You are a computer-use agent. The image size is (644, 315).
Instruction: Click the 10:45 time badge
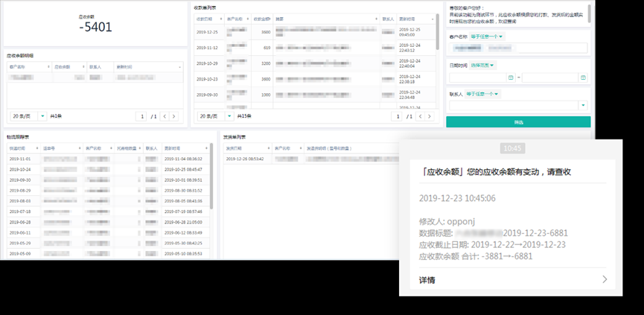point(512,148)
